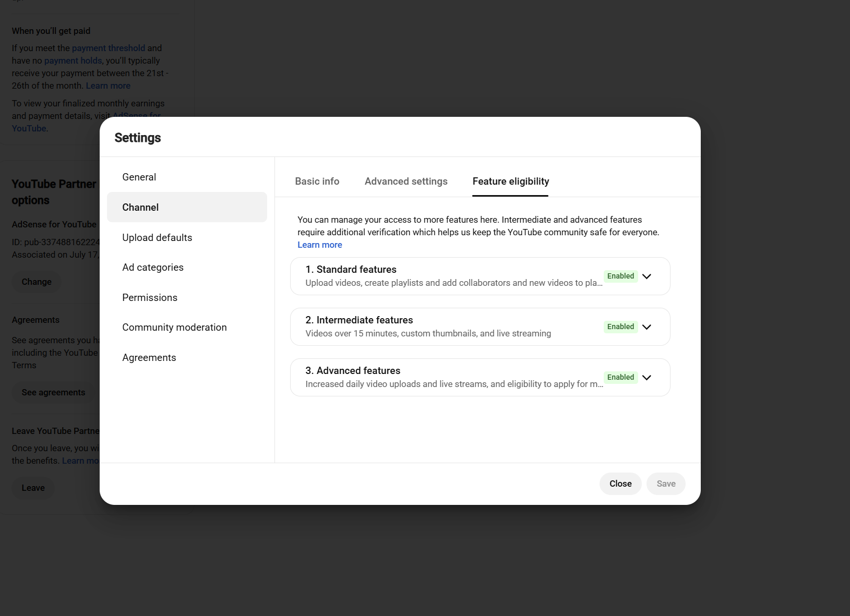850x616 pixels.
Task: Click Enabled badge for Intermediate features
Action: point(620,327)
